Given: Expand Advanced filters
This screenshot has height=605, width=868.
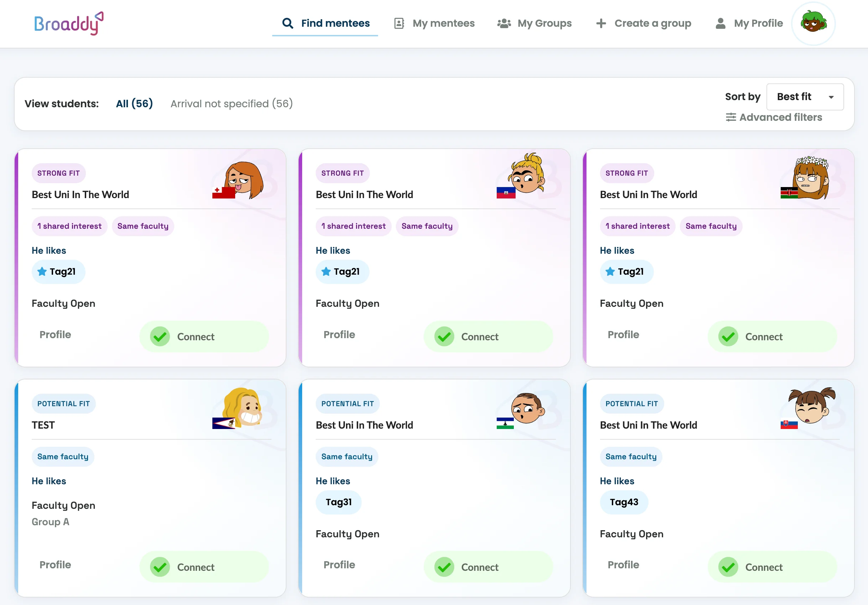Looking at the screenshot, I should pos(774,117).
